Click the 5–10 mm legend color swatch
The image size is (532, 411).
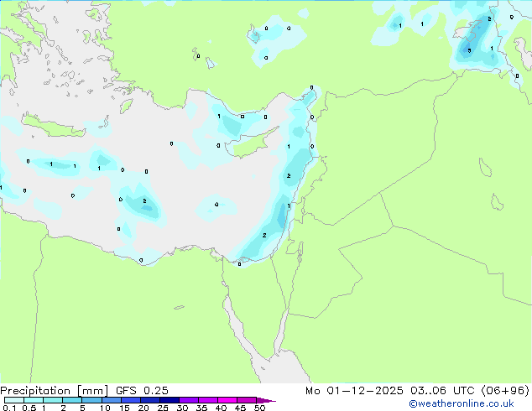91,400
